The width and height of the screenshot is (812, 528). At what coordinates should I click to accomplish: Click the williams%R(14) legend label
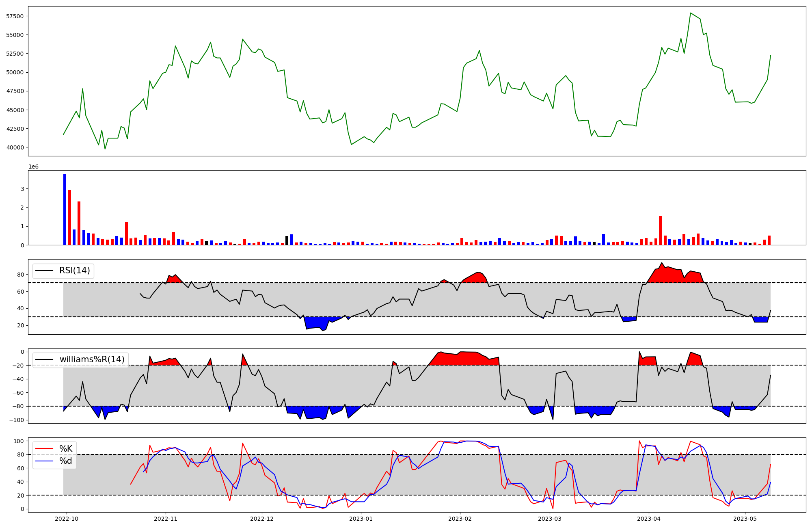(92, 359)
